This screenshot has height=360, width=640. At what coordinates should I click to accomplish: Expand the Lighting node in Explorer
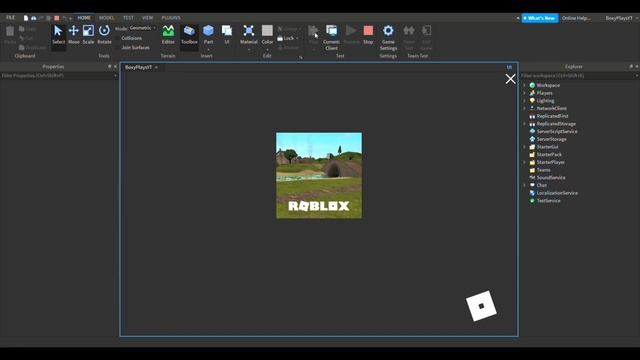coord(524,101)
